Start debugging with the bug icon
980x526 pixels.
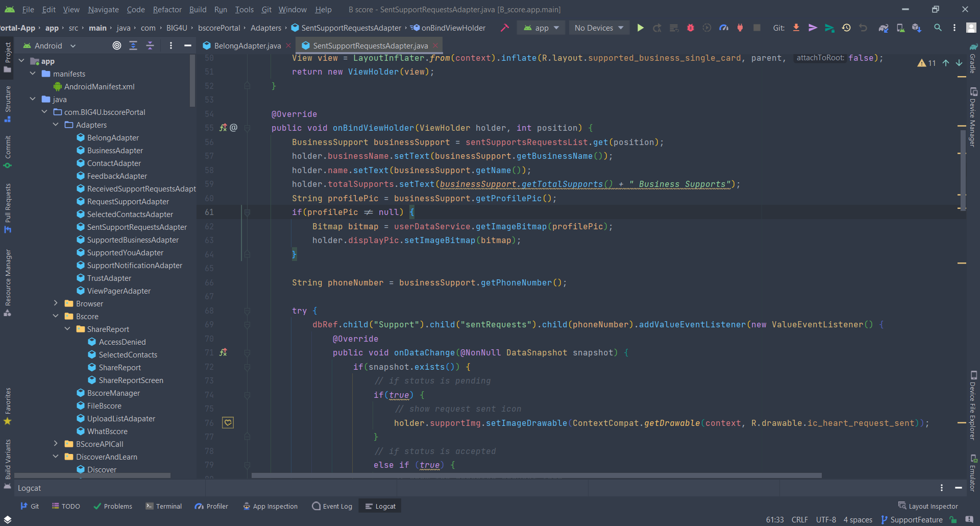[x=691, y=28]
